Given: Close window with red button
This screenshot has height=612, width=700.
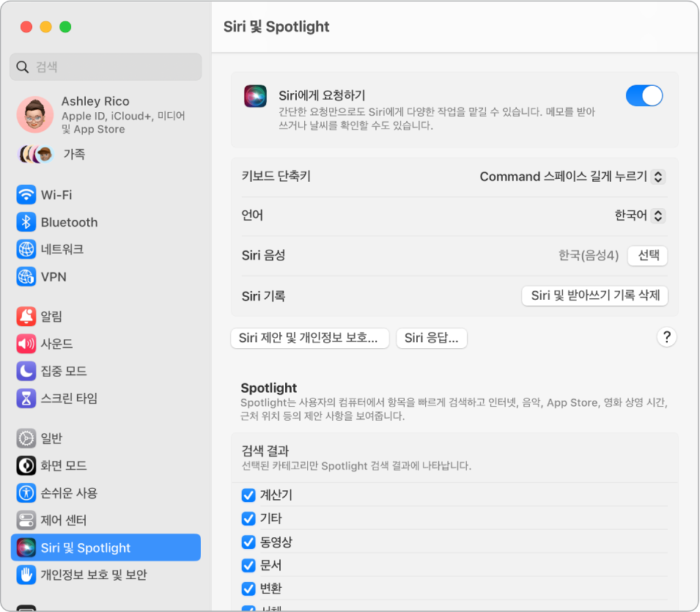Looking at the screenshot, I should point(26,27).
